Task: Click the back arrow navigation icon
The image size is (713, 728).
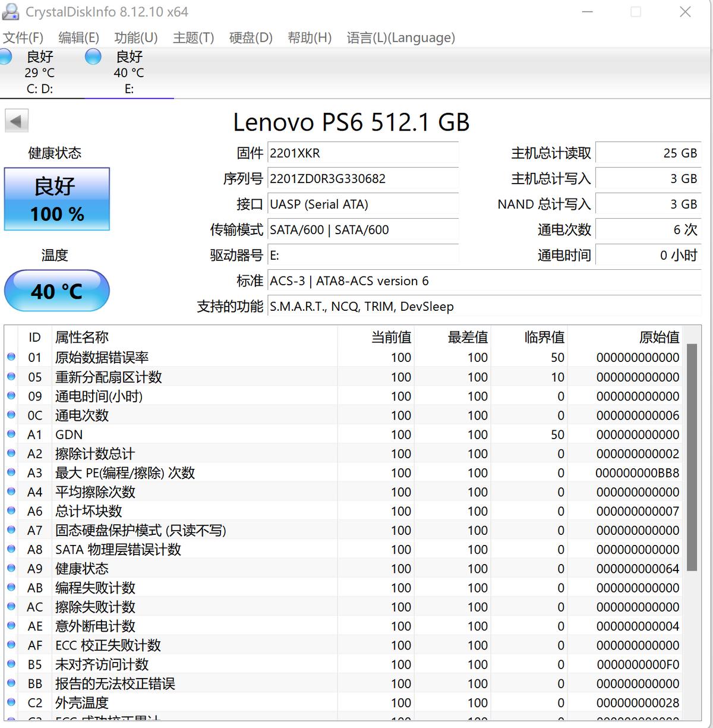Action: click(x=17, y=120)
